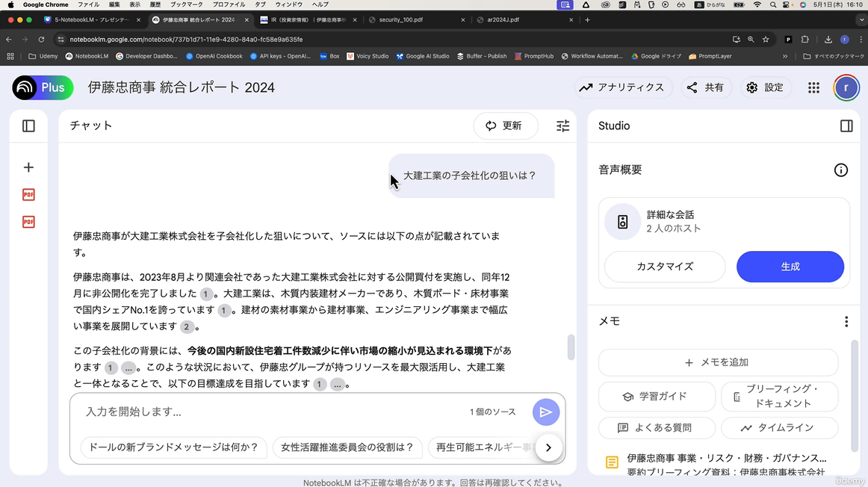Click the chat scrollbar thumb

pos(571,347)
